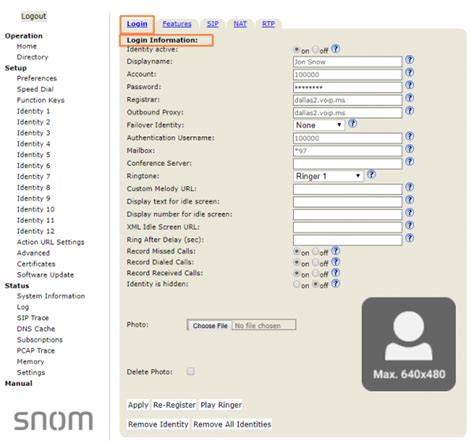Click help icon for Display number for idle screen

pyautogui.click(x=410, y=213)
